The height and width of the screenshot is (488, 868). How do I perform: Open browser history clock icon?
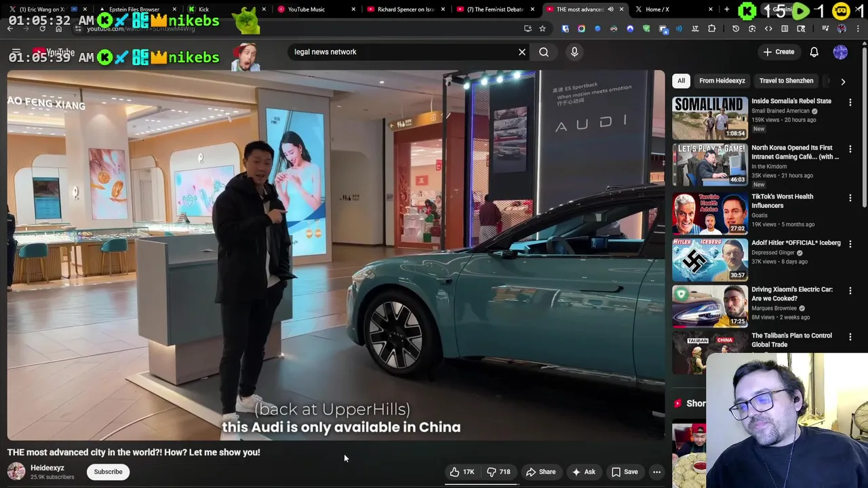(736, 28)
